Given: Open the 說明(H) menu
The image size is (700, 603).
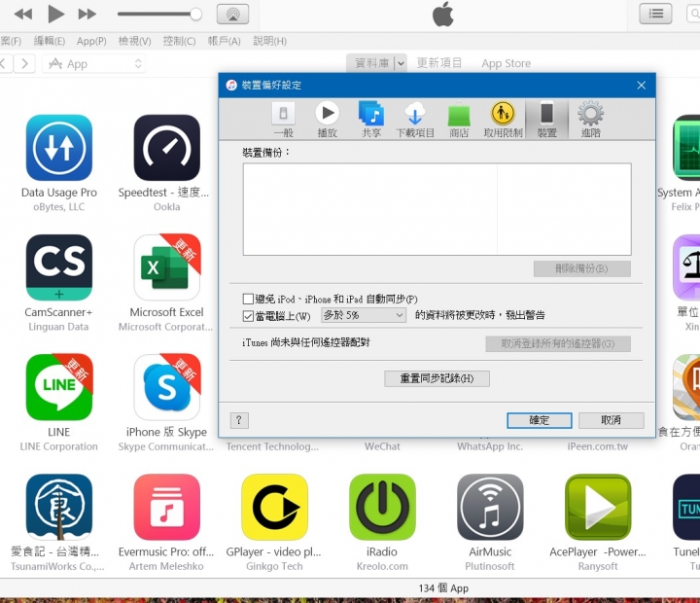Looking at the screenshot, I should pyautogui.click(x=269, y=41).
